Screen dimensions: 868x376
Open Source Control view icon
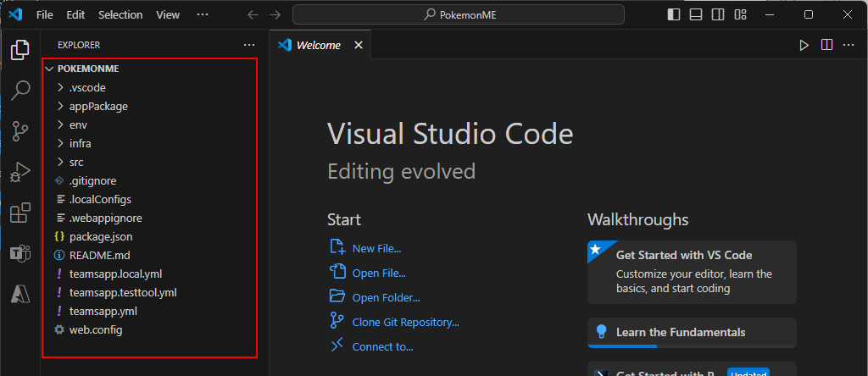pyautogui.click(x=20, y=131)
